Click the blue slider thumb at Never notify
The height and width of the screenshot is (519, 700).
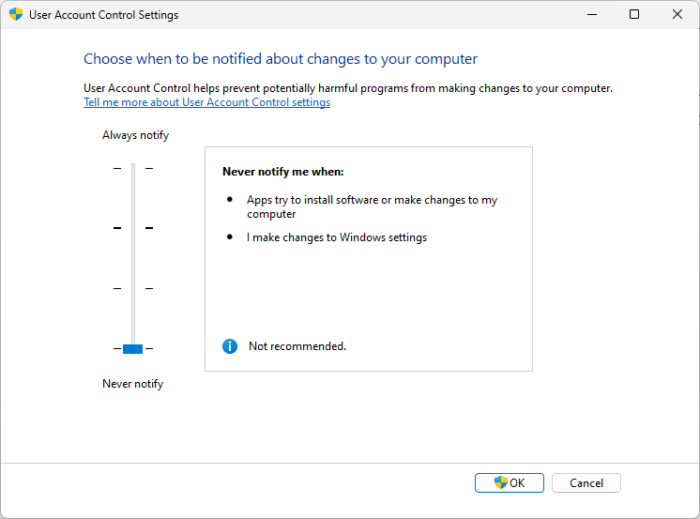tap(133, 348)
